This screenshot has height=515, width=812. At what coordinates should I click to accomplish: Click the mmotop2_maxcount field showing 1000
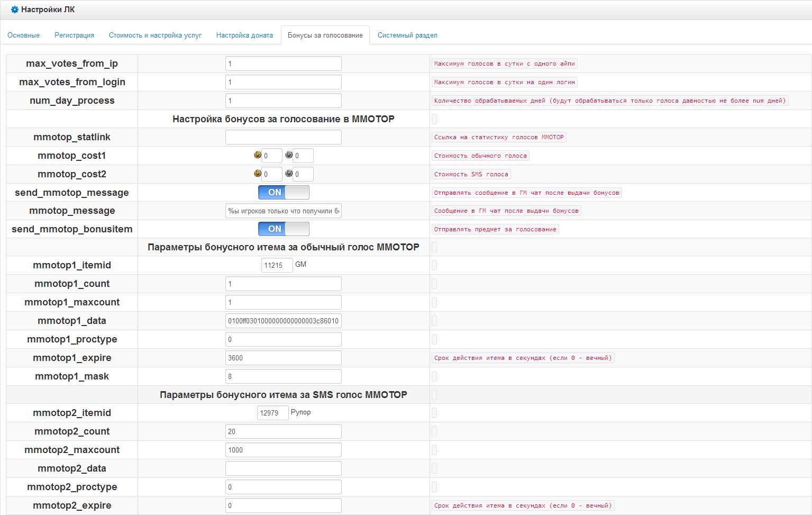point(284,450)
